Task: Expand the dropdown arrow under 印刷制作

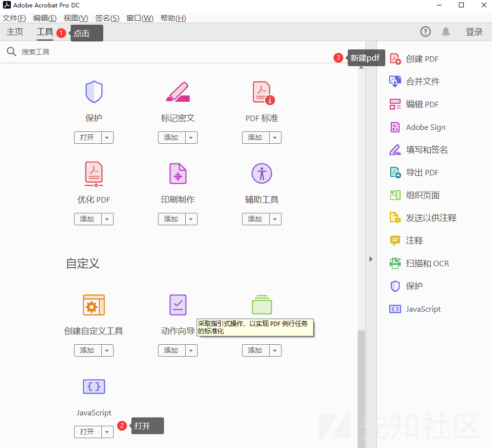Action: point(191,219)
